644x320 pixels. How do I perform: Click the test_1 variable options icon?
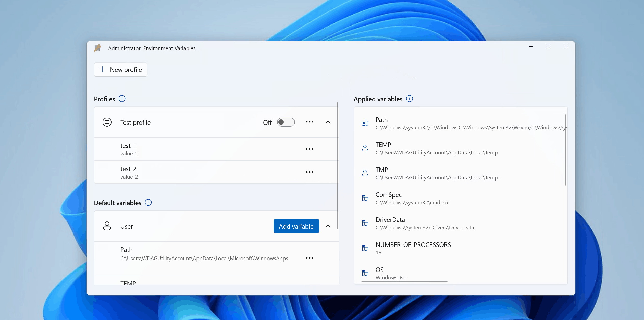pyautogui.click(x=310, y=149)
